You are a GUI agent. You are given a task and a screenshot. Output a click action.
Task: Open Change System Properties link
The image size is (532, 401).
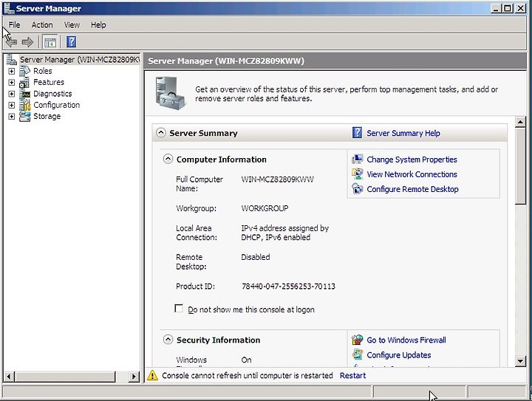point(412,160)
